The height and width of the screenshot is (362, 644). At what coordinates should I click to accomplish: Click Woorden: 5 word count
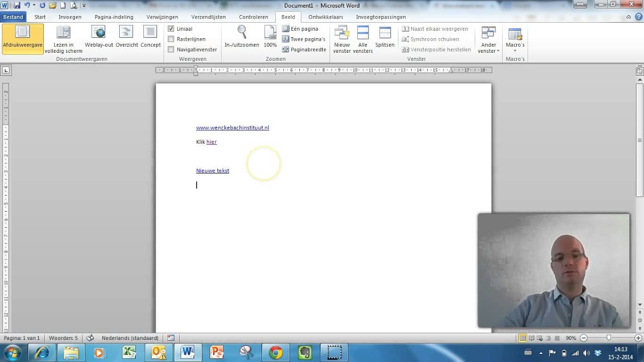[x=63, y=338]
